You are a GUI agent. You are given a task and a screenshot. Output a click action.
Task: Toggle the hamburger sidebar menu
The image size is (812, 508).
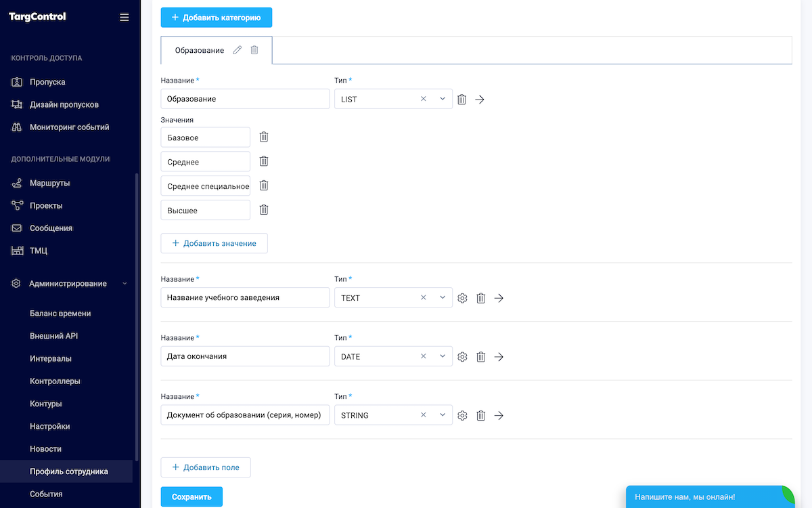pyautogui.click(x=124, y=18)
